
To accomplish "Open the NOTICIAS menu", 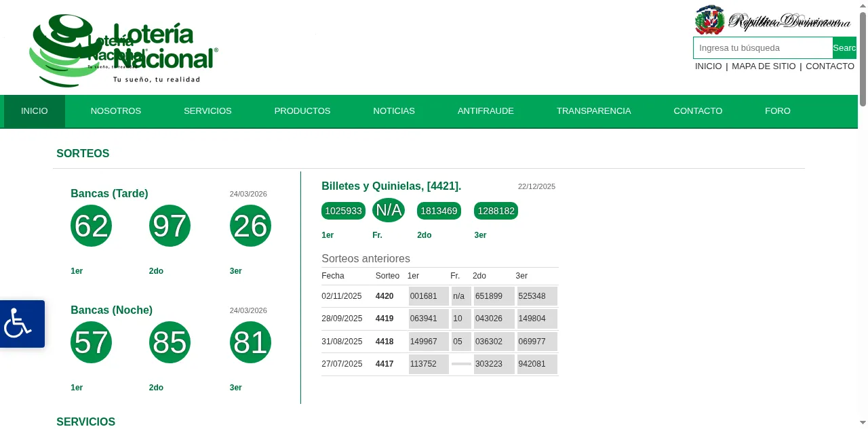I will (394, 111).
